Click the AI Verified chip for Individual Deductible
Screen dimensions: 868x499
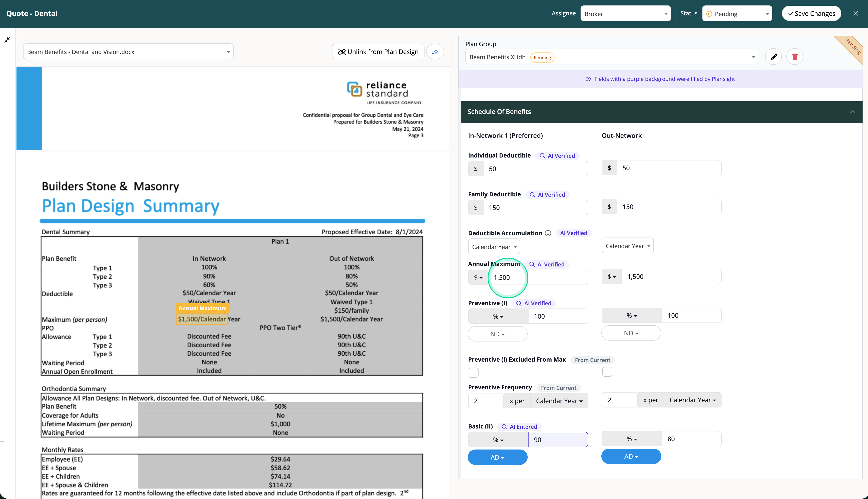[557, 155]
